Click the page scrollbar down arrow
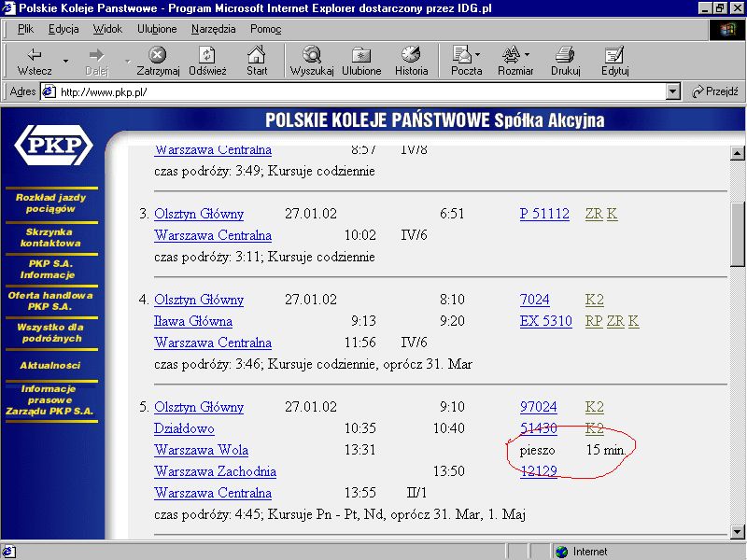The height and width of the screenshot is (560, 747). click(x=737, y=531)
